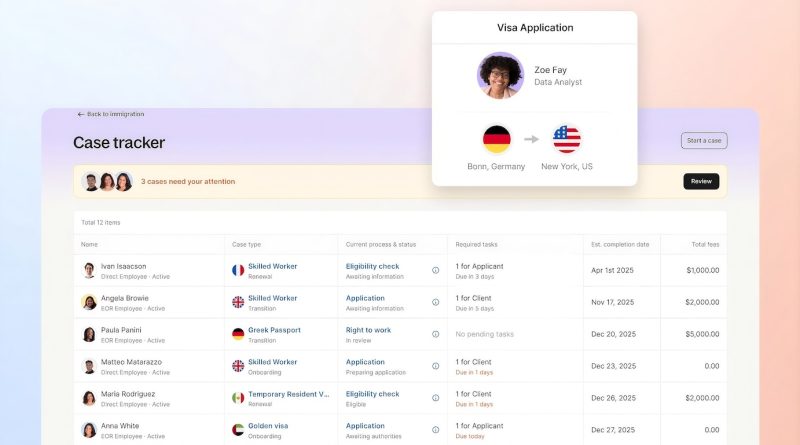Click the German flag icon in Greek Passport row
Image resolution: width=800 pixels, height=445 pixels.
click(x=238, y=334)
